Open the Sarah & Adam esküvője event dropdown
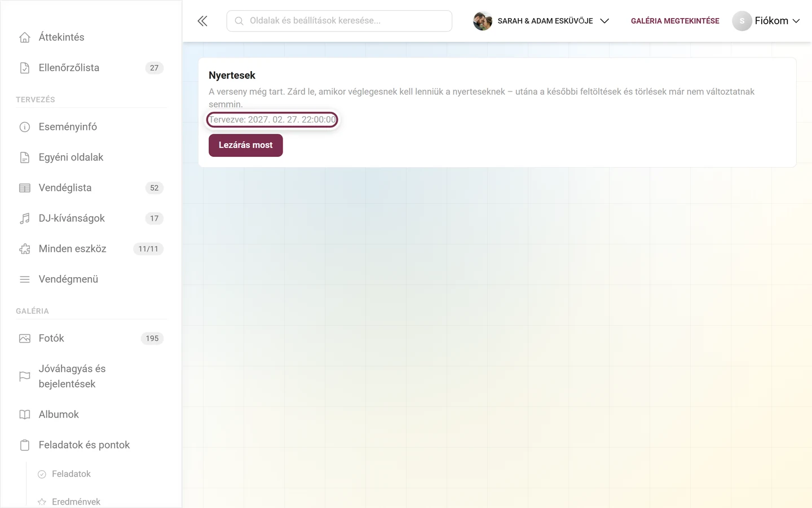 click(541, 21)
